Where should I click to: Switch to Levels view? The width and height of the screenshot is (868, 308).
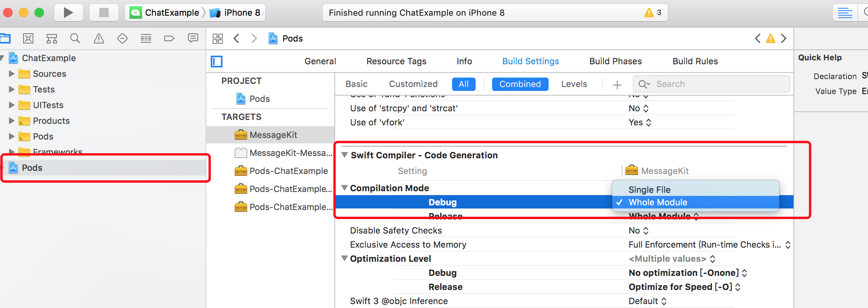coord(574,84)
